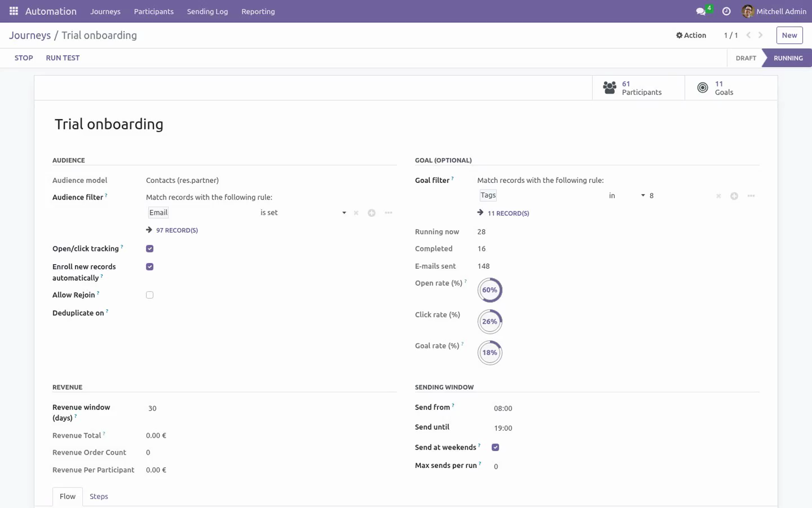The width and height of the screenshot is (812, 508).
Task: Open the Participants menu
Action: 154,11
